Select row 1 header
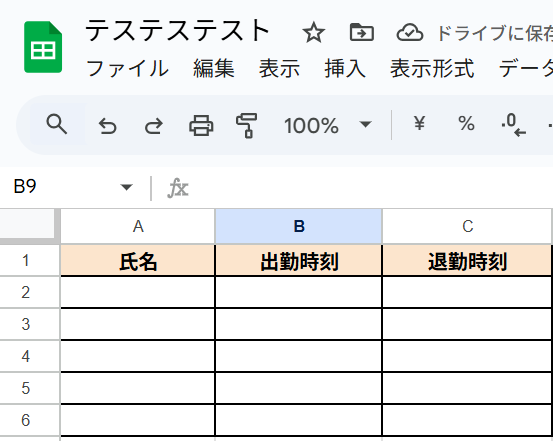 tap(30, 260)
